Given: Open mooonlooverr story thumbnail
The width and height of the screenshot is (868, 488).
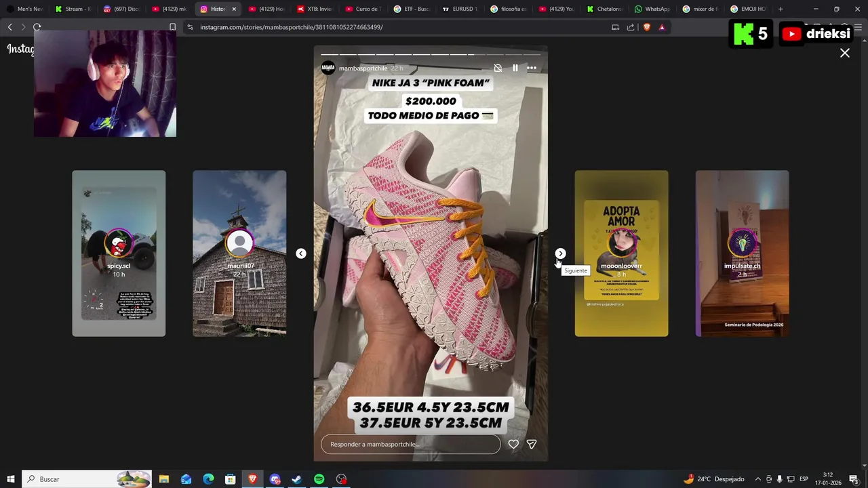Looking at the screenshot, I should coord(621,253).
